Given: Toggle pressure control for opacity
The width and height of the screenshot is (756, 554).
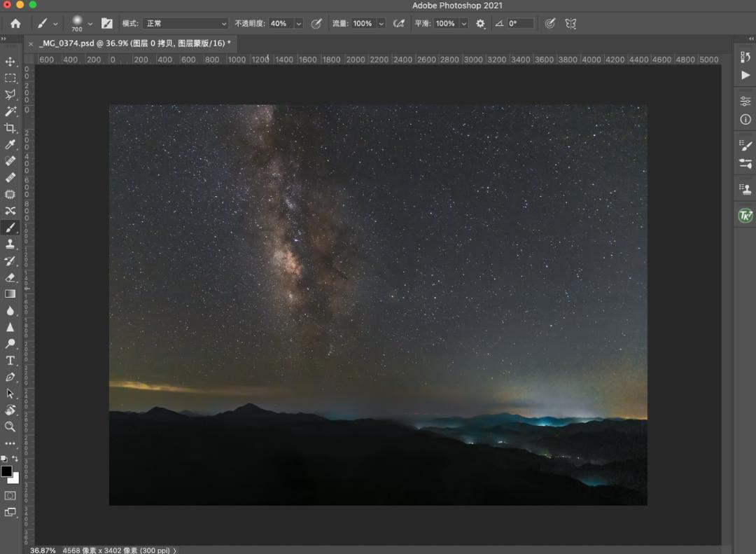Looking at the screenshot, I should point(316,23).
